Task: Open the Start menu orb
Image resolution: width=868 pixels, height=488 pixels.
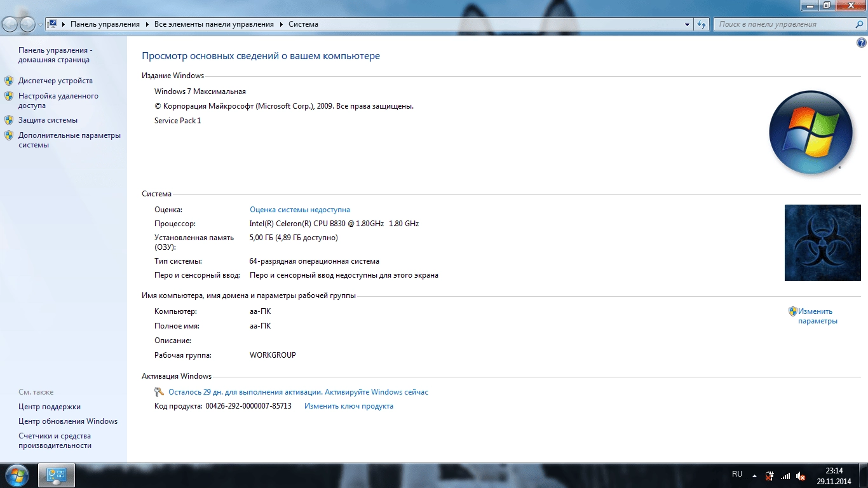Action: (x=17, y=475)
